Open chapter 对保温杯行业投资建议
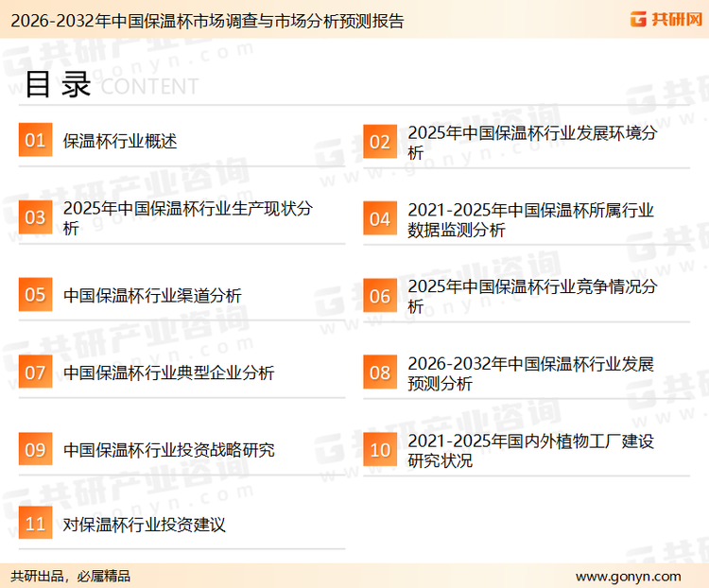This screenshot has height=588, width=709. pos(145,525)
